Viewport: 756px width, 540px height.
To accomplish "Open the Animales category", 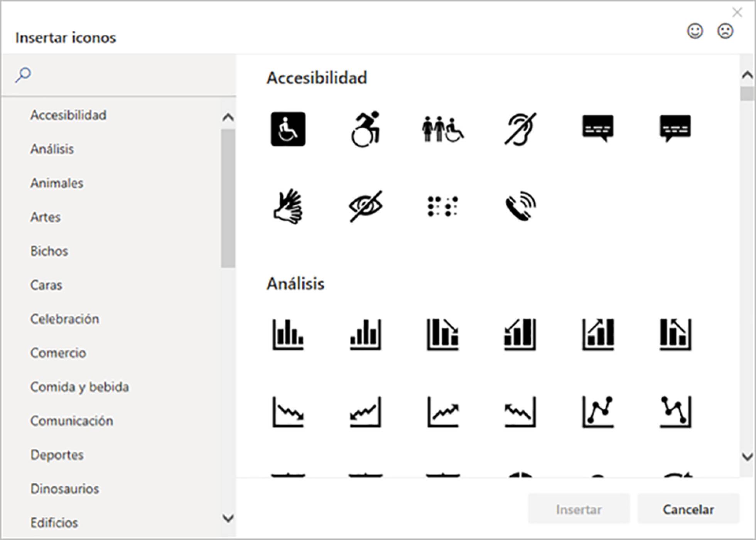I will 56,183.
